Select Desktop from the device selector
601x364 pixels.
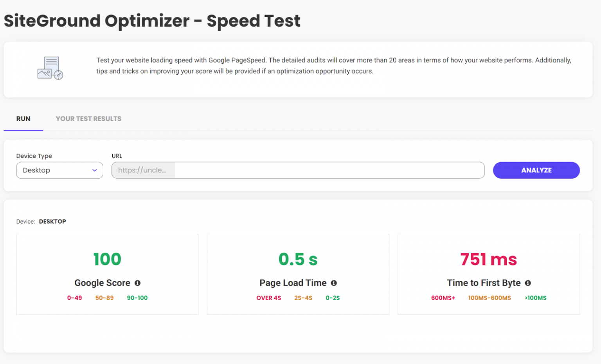point(59,170)
